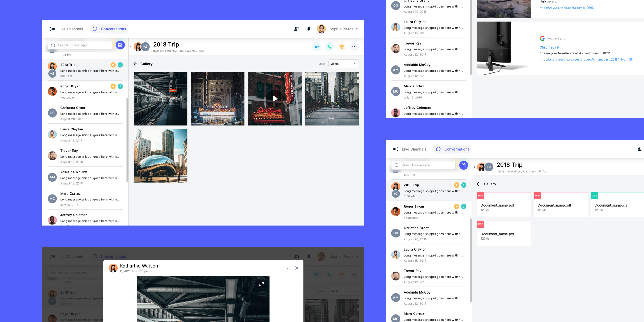This screenshot has height=322, width=644.
Task: Click the Google Store logo icon
Action: click(x=542, y=39)
